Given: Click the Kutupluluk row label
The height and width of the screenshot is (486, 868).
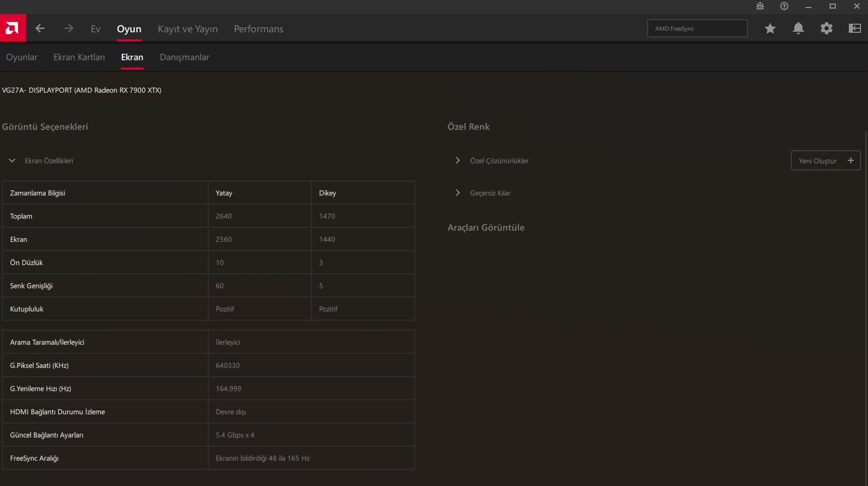Looking at the screenshot, I should [27, 309].
